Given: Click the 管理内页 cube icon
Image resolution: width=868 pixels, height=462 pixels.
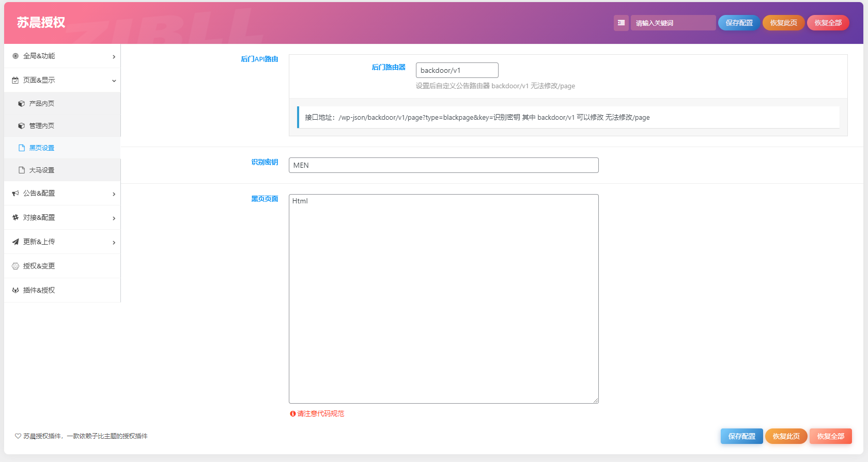Looking at the screenshot, I should [21, 126].
